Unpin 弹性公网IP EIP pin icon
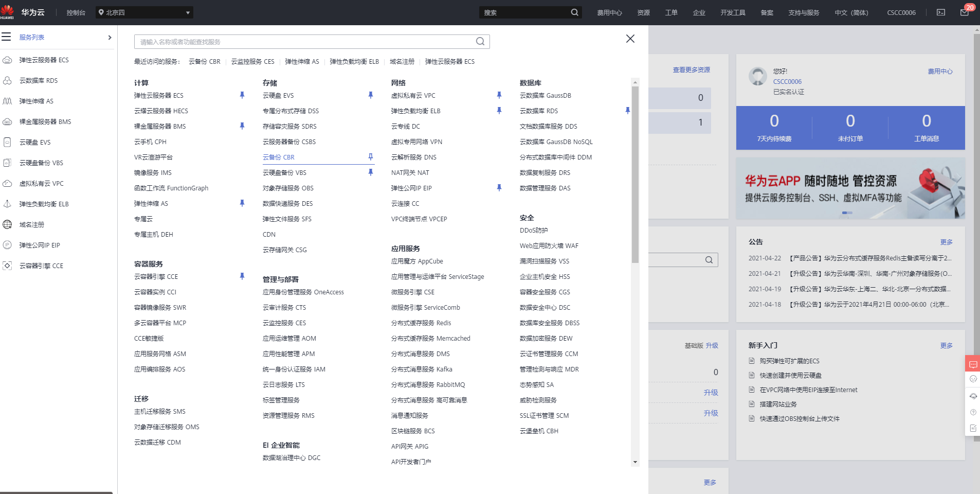 (499, 188)
